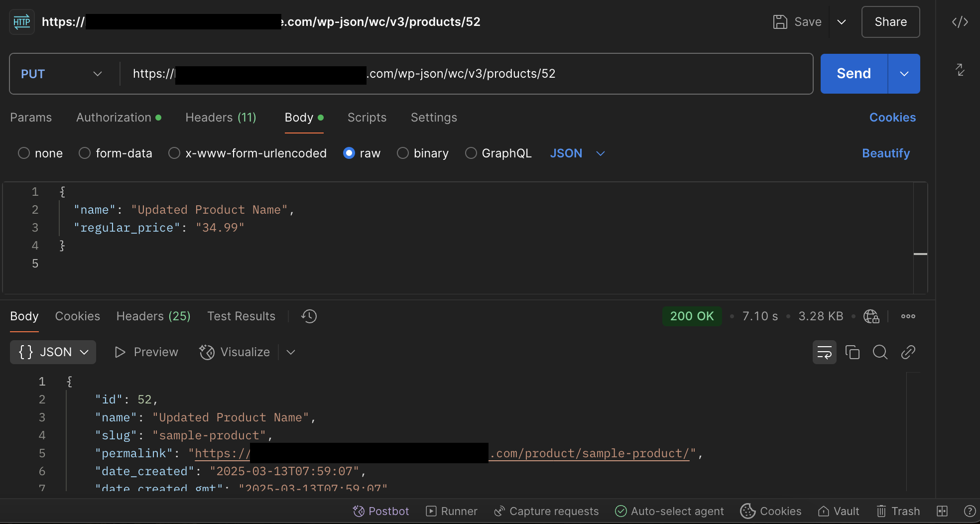Open the code snippet panel

pos(960,21)
